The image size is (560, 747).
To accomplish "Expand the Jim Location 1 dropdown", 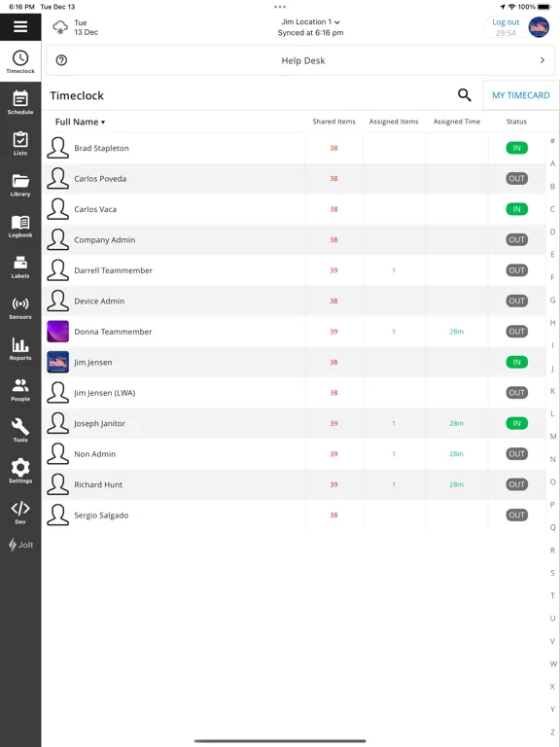I will pyautogui.click(x=310, y=22).
